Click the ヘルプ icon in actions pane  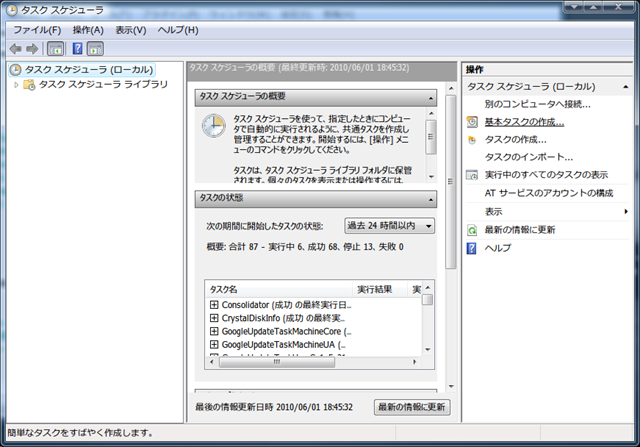tap(472, 248)
